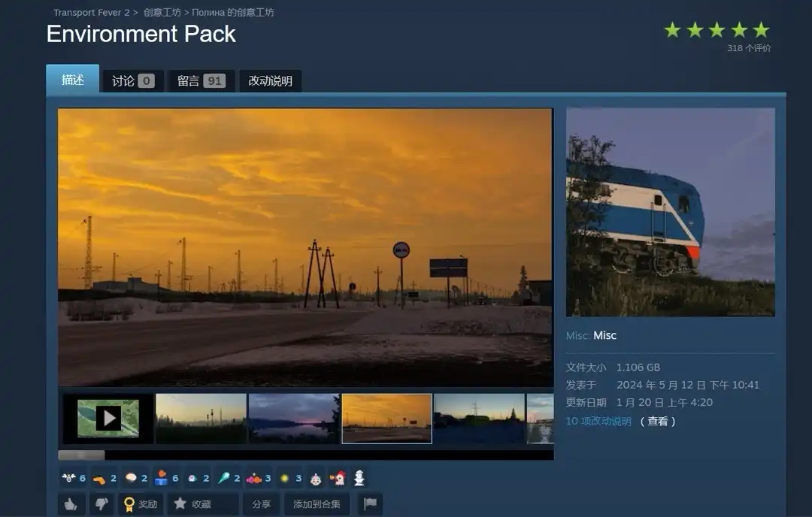Click the pointing hand award icon
The height and width of the screenshot is (517, 812).
point(99,478)
